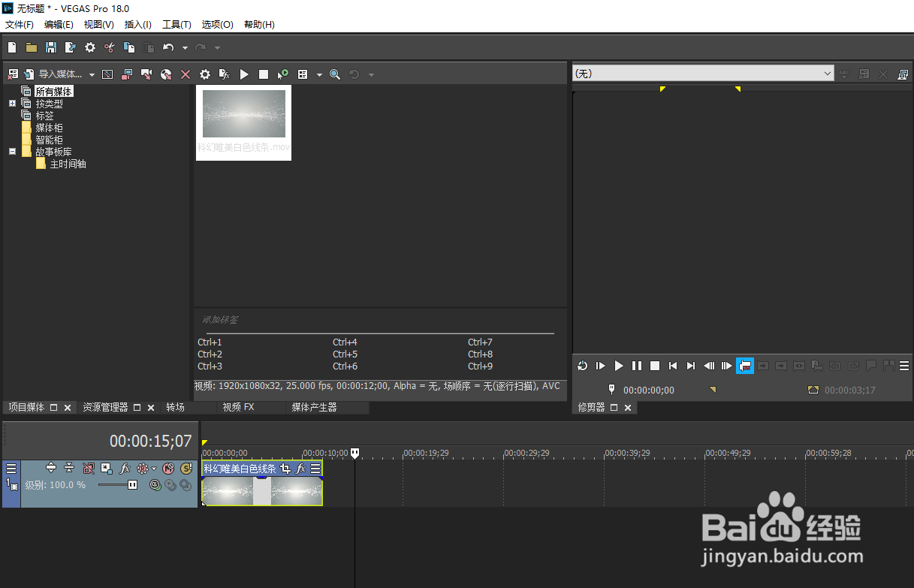Open the Trimmer media dropdown showing (无)
The width and height of the screenshot is (914, 588).
[704, 74]
